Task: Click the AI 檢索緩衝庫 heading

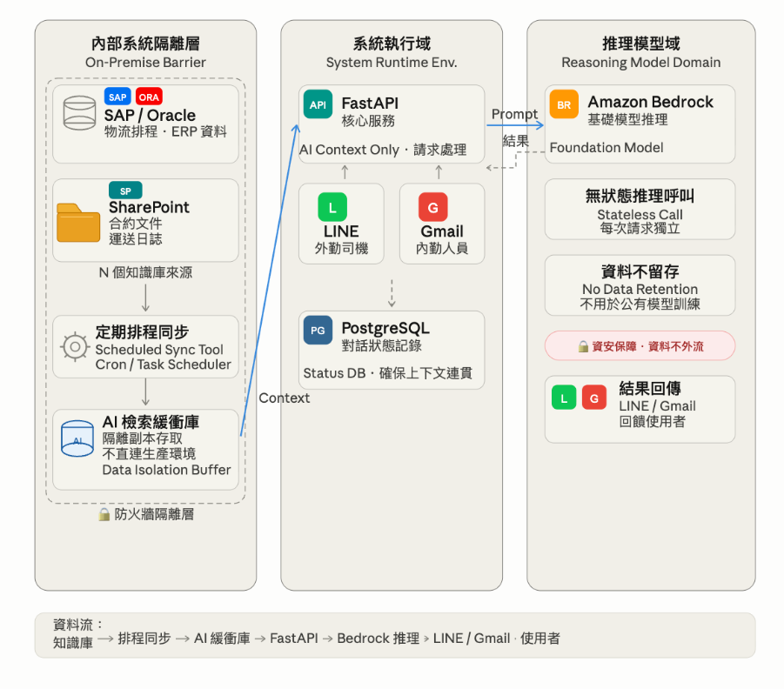Action: 151,422
